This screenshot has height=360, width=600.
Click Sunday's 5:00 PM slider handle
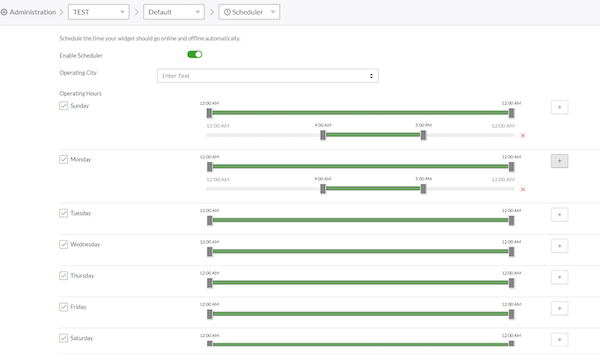[x=423, y=135]
